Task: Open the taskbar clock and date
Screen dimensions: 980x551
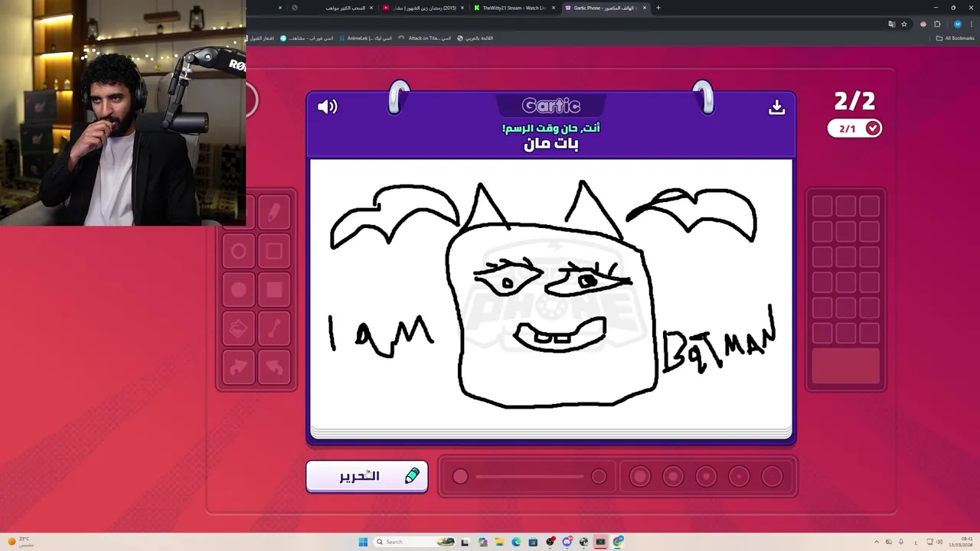Action: pyautogui.click(x=961, y=542)
